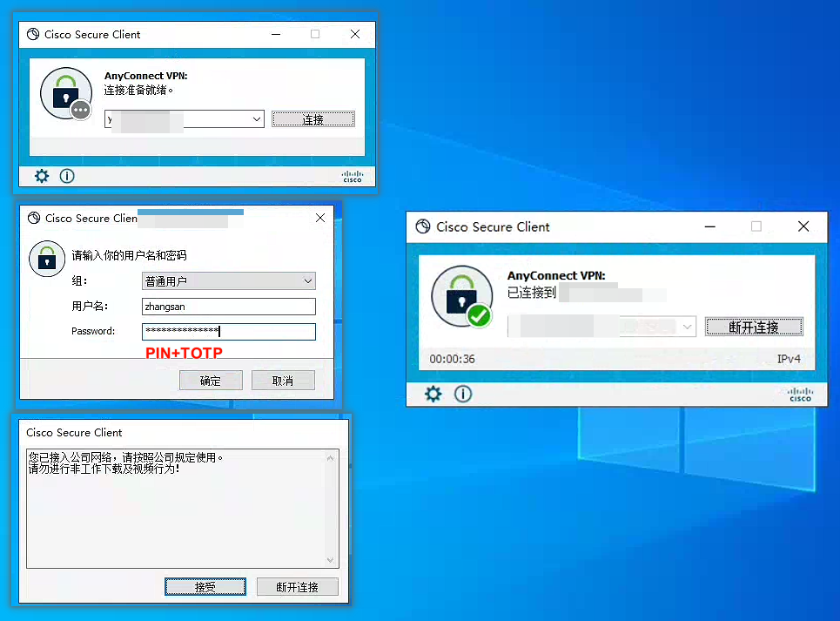This screenshot has height=621, width=840.
Task: Confirm login with the 确定 button
Action: tap(211, 381)
